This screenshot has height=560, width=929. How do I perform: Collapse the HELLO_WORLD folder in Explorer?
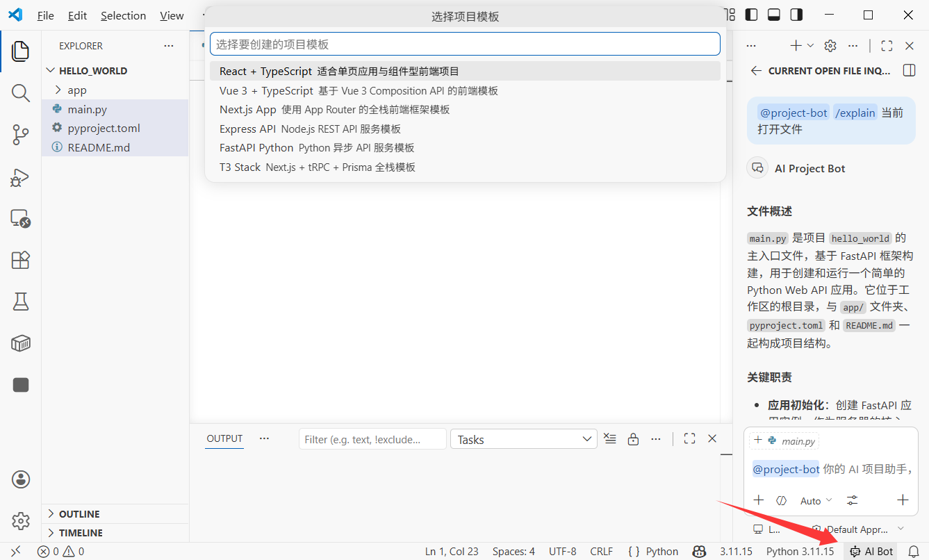50,70
